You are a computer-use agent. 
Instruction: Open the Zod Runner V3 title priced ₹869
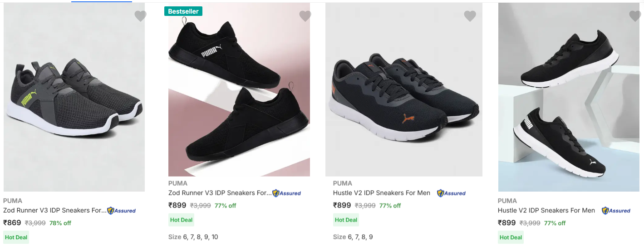(54, 211)
